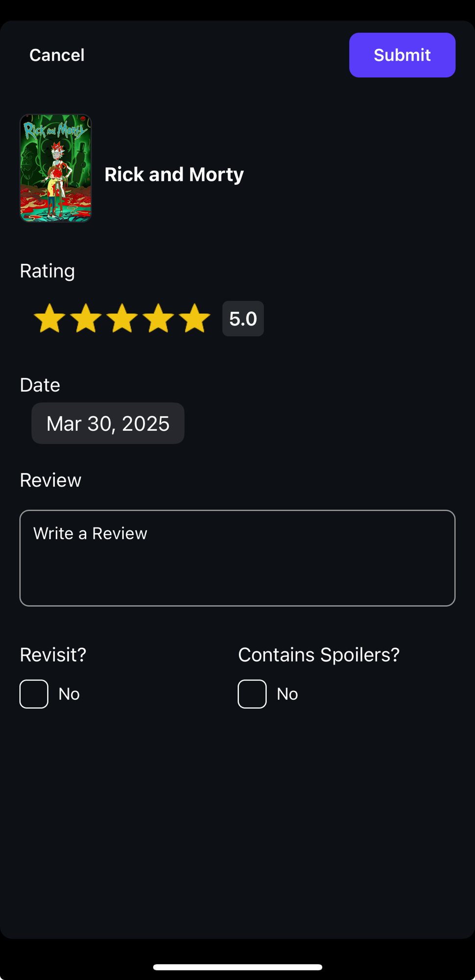Enable the Revisit checkbox
The height and width of the screenshot is (980, 475).
point(34,694)
